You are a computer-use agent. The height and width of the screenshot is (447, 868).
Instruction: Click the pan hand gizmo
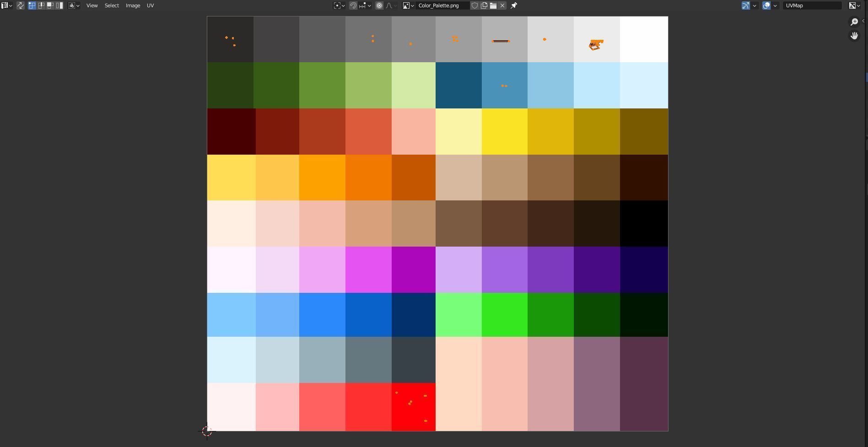pos(854,36)
